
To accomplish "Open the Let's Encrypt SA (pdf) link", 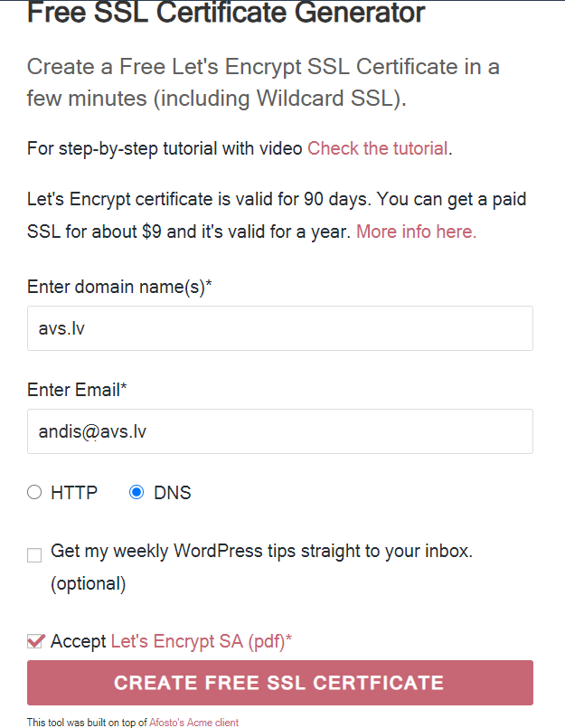I will (201, 642).
